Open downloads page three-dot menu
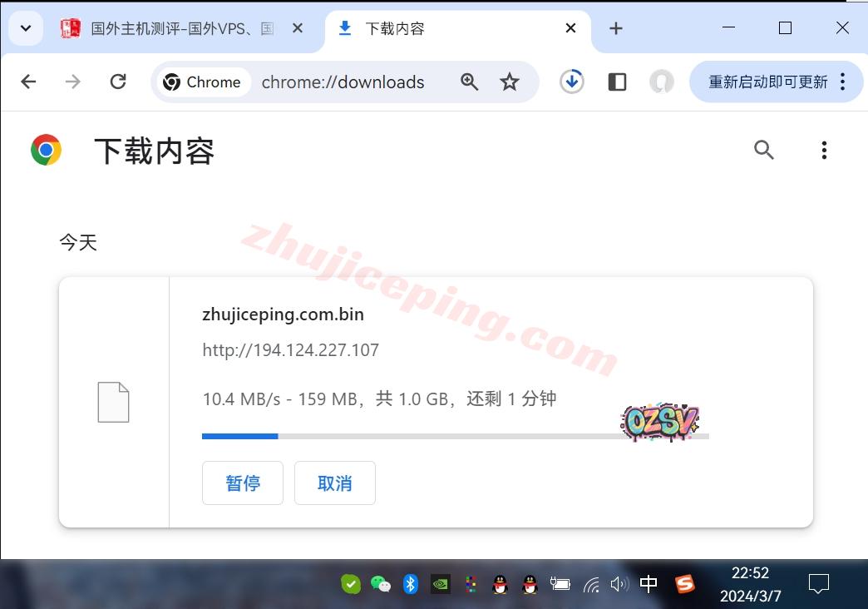Image resolution: width=868 pixels, height=609 pixels. pyautogui.click(x=824, y=150)
